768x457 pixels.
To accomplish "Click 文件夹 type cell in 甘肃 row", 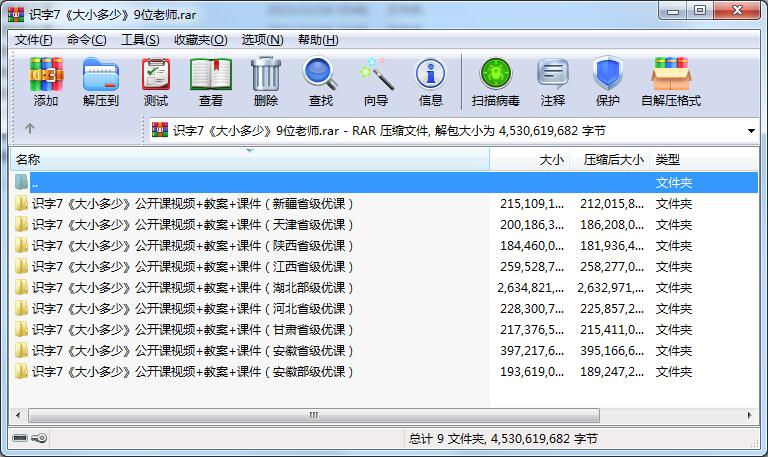I will coord(674,330).
